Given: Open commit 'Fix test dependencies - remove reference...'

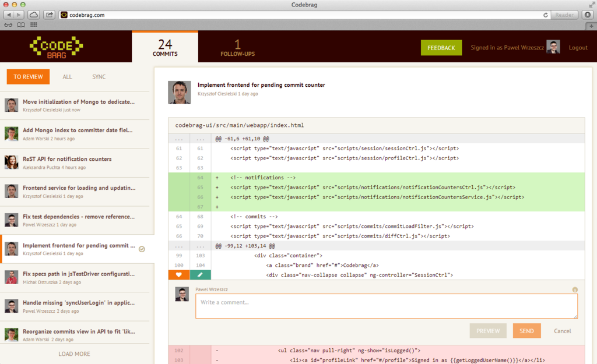Looking at the screenshot, I should point(75,221).
